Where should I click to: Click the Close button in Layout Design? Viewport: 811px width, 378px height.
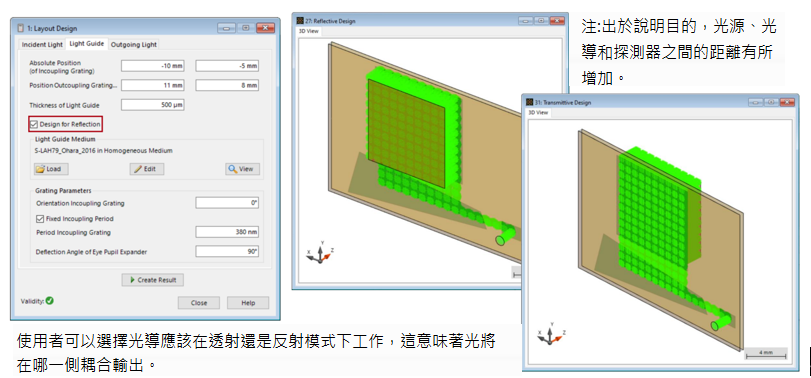[x=199, y=303]
